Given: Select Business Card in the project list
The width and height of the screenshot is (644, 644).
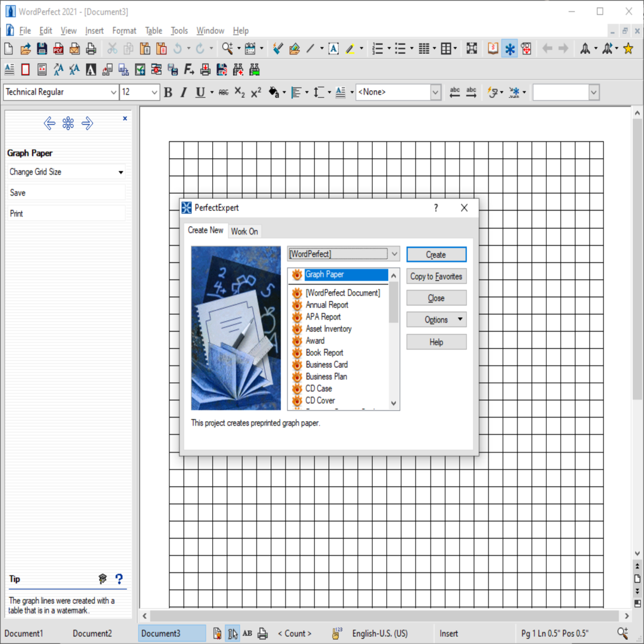Looking at the screenshot, I should tap(327, 365).
